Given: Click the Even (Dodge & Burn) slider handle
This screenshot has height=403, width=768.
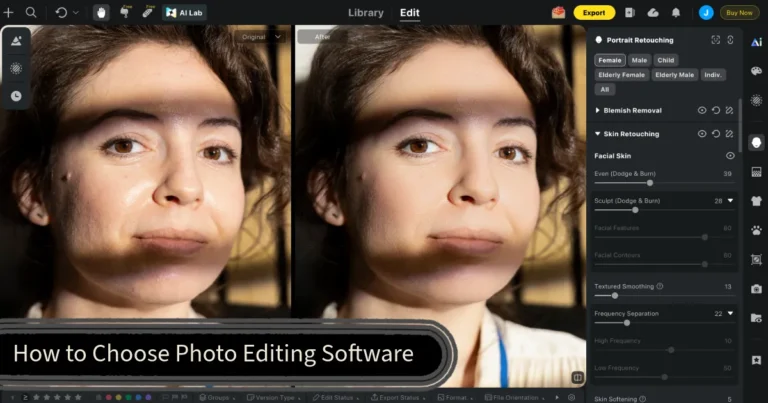Looking at the screenshot, I should [x=650, y=183].
